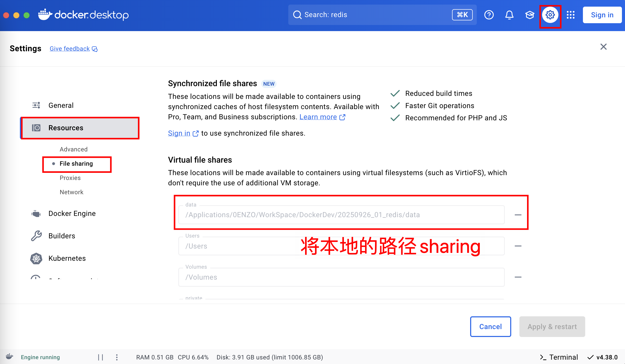Viewport: 625px width, 364px height.
Task: Open the engine options three-dot menu
Action: [117, 357]
